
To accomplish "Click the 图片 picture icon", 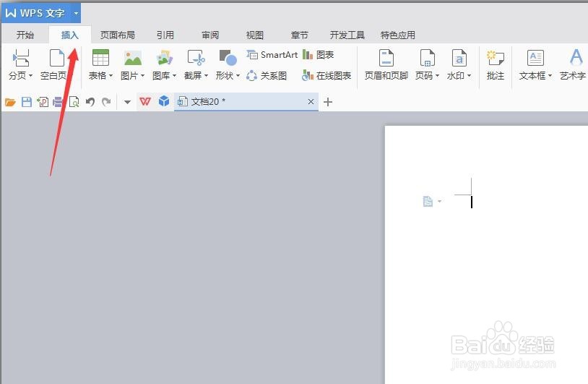I will click(133, 58).
